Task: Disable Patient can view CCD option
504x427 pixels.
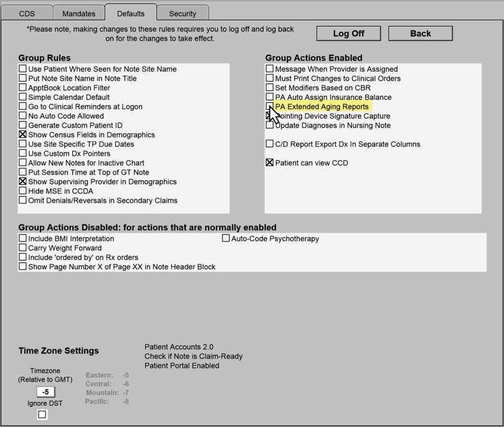Action: click(x=270, y=163)
